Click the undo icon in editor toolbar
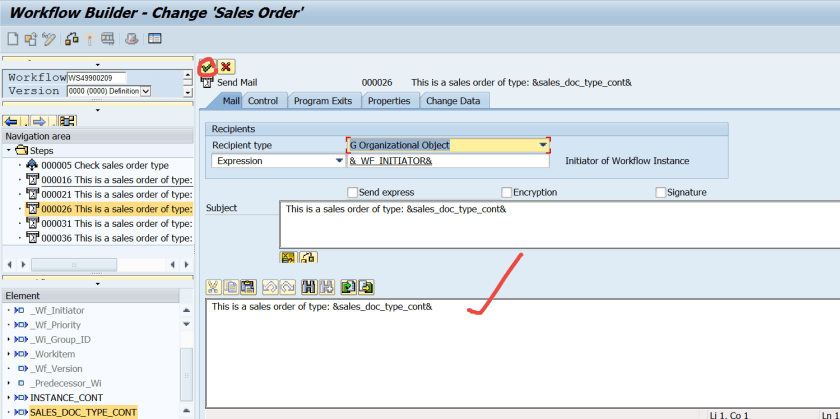Viewport: 840px width, 419px height. click(x=271, y=287)
